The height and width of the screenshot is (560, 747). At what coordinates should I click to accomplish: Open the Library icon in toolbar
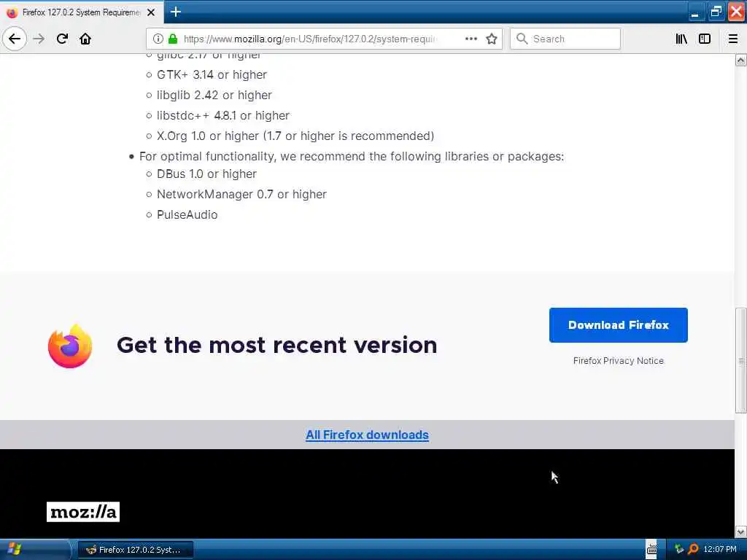pyautogui.click(x=681, y=39)
